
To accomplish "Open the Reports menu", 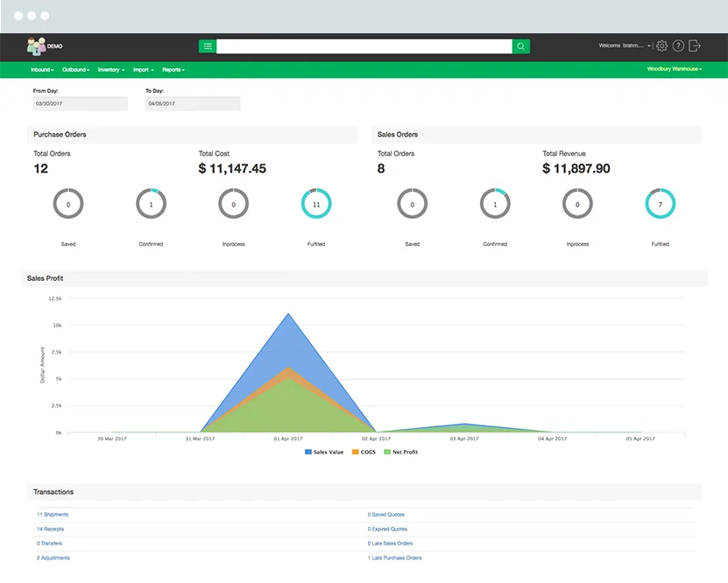I will click(173, 69).
